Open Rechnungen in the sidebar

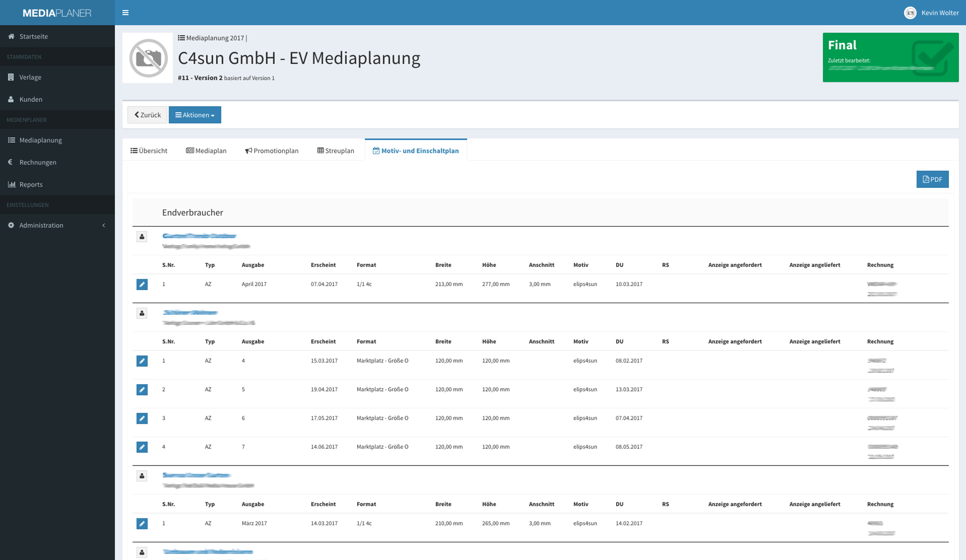click(x=57, y=162)
